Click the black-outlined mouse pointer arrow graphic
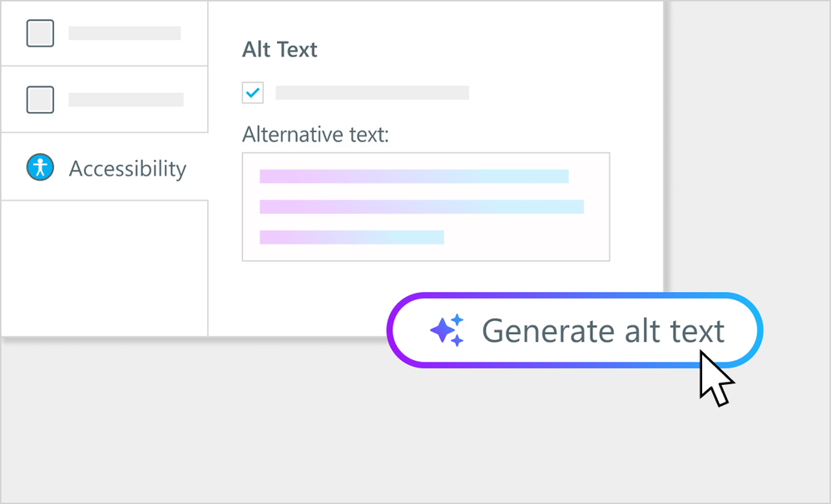 coord(714,378)
